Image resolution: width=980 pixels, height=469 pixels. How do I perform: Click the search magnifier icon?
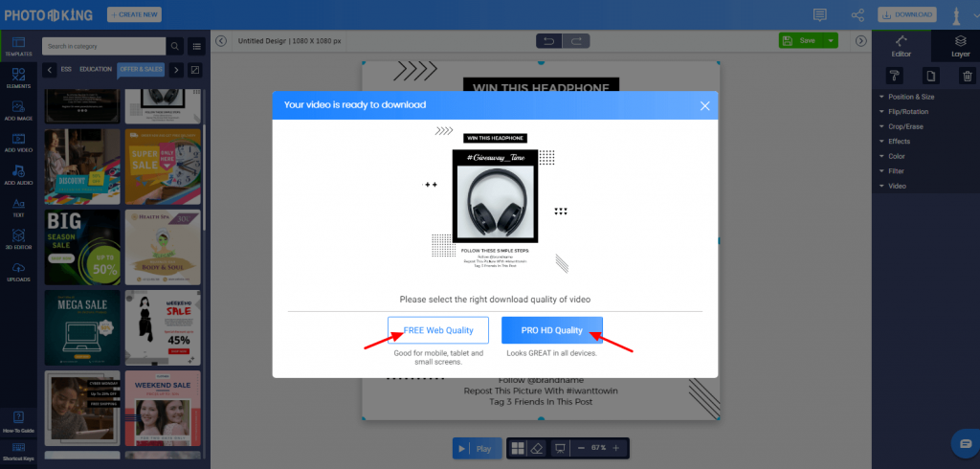coord(175,46)
